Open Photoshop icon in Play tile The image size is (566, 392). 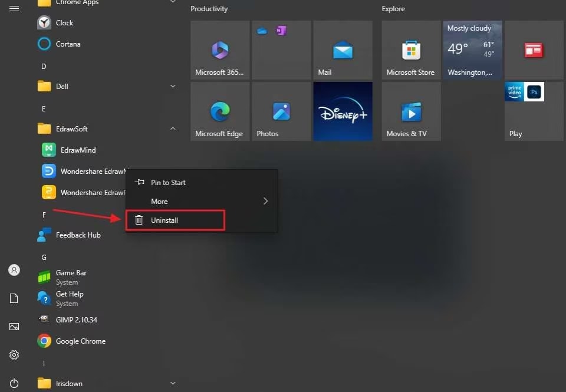[534, 92]
